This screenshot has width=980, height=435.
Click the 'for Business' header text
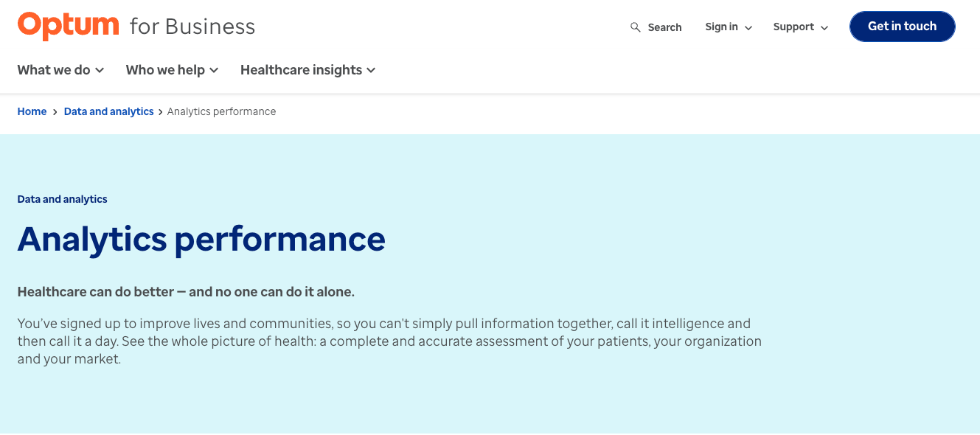point(192,27)
